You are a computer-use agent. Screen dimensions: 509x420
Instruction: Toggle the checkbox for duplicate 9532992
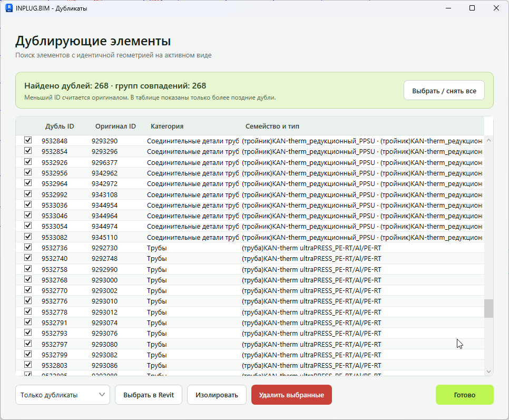(28, 194)
